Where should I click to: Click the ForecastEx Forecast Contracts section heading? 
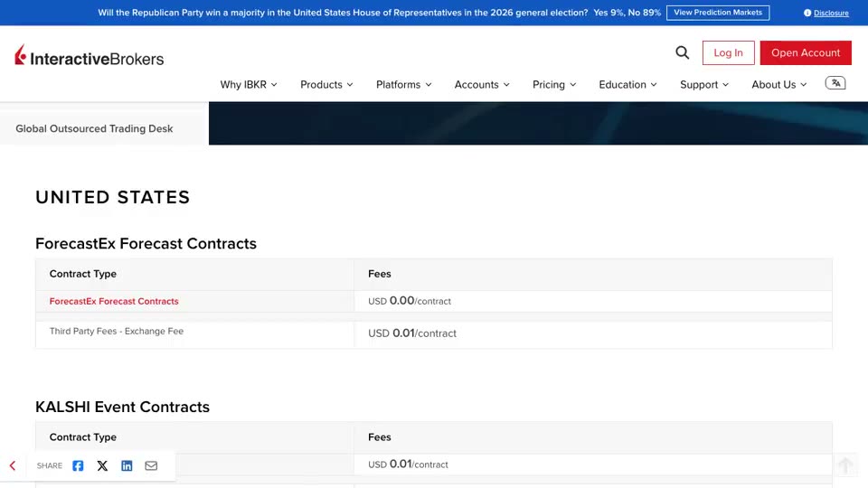pos(146,243)
